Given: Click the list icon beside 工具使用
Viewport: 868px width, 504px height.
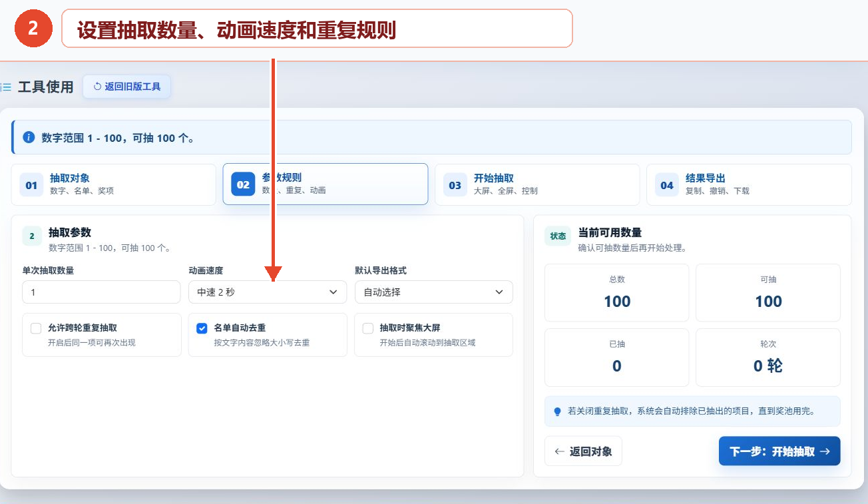Looking at the screenshot, I should click(6, 87).
